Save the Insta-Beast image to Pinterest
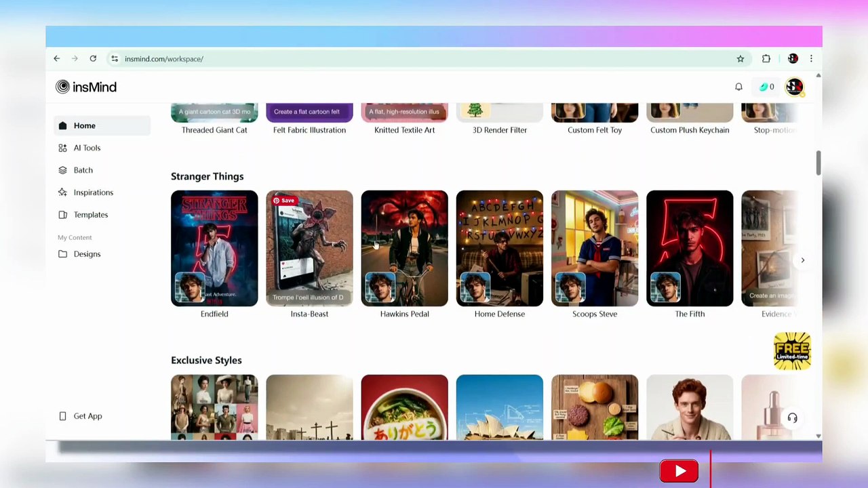Screen dimensions: 868x488 [283, 201]
